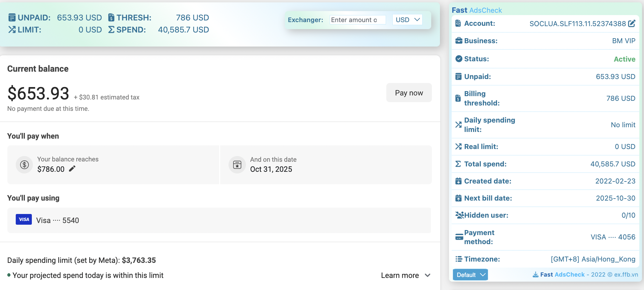Click the '40,585.7 USD' total spend value in panel
The width and height of the screenshot is (644, 290).
613,164
